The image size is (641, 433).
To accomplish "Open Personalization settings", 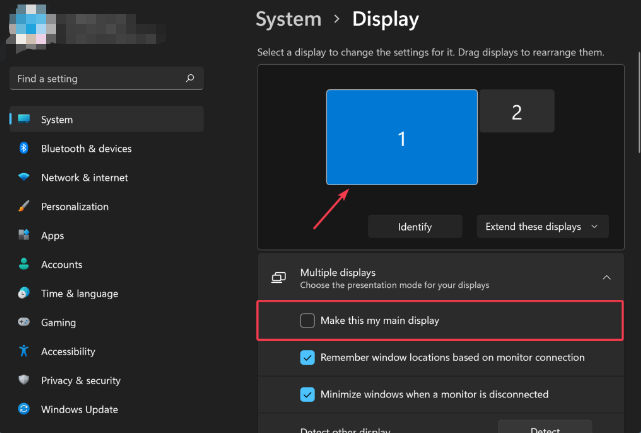I will [106, 206].
